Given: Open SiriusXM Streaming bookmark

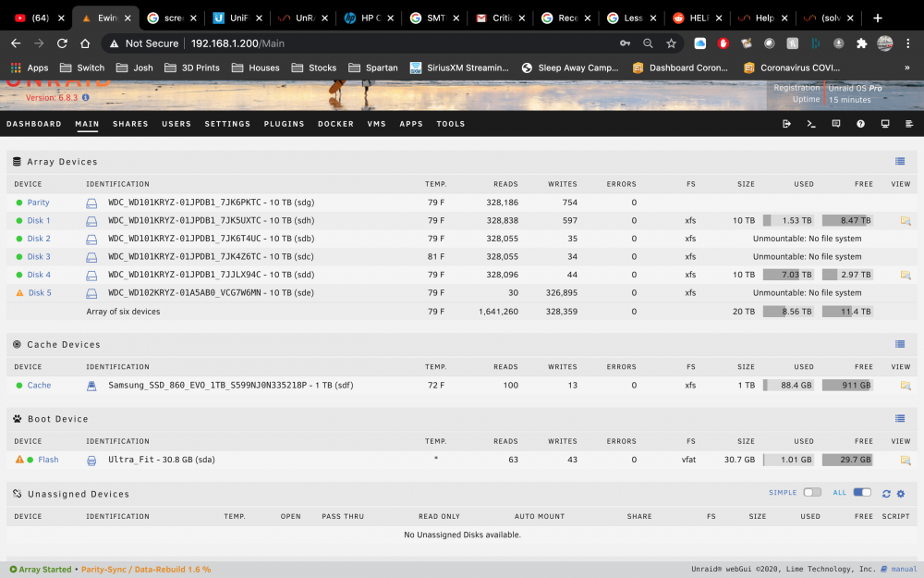Looking at the screenshot, I should [x=459, y=68].
